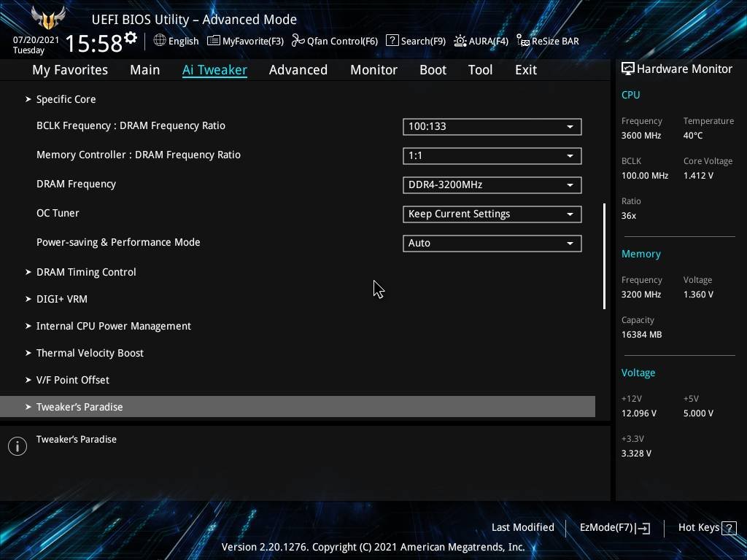Image resolution: width=747 pixels, height=560 pixels.
Task: Open Power-saving & Performance Mode dropdown
Action: click(492, 244)
